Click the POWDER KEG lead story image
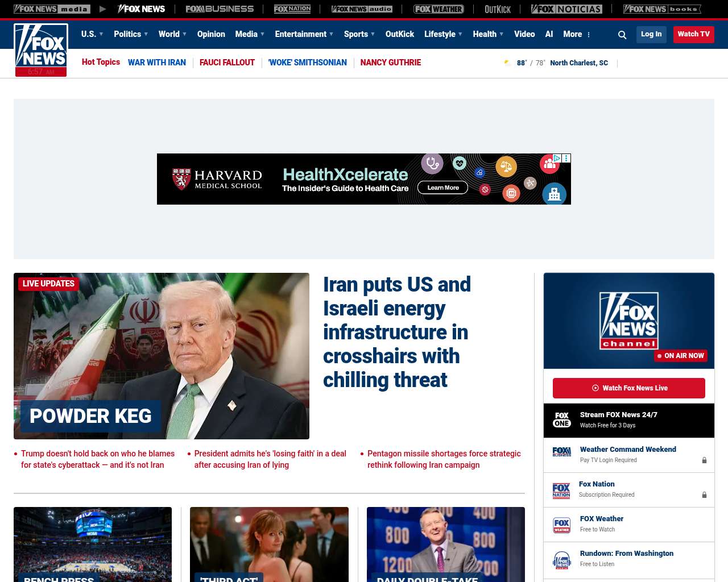728x582 pixels. click(162, 356)
